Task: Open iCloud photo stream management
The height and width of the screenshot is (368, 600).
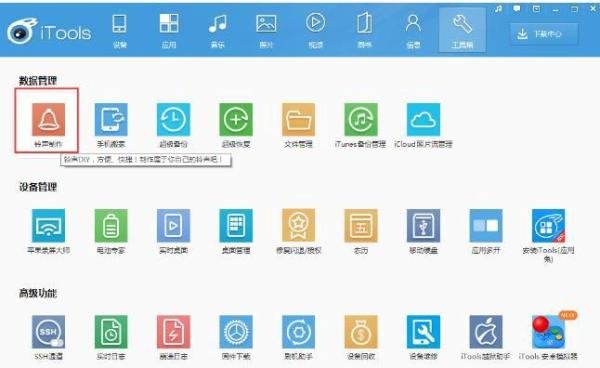Action: pyautogui.click(x=423, y=119)
